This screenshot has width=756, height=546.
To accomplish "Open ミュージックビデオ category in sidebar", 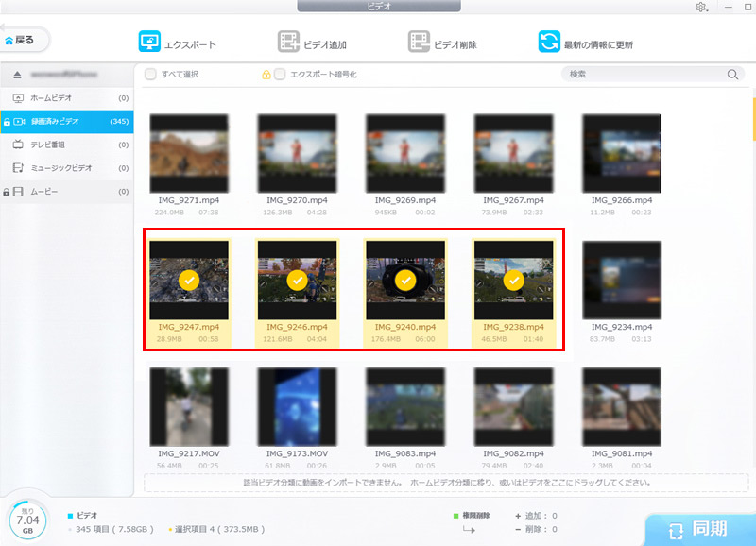I will click(x=67, y=168).
